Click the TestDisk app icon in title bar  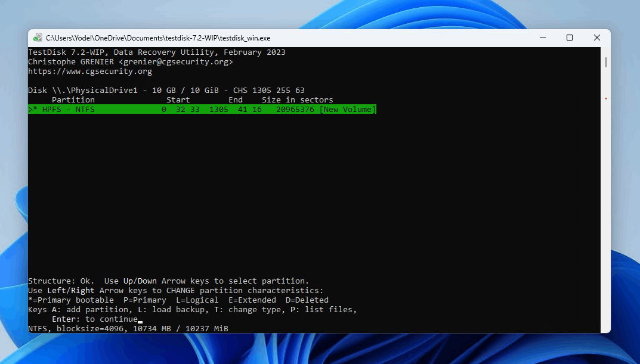pyautogui.click(x=38, y=38)
